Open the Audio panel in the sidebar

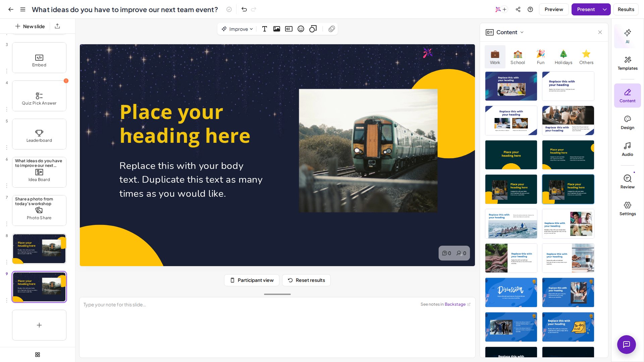point(627,149)
